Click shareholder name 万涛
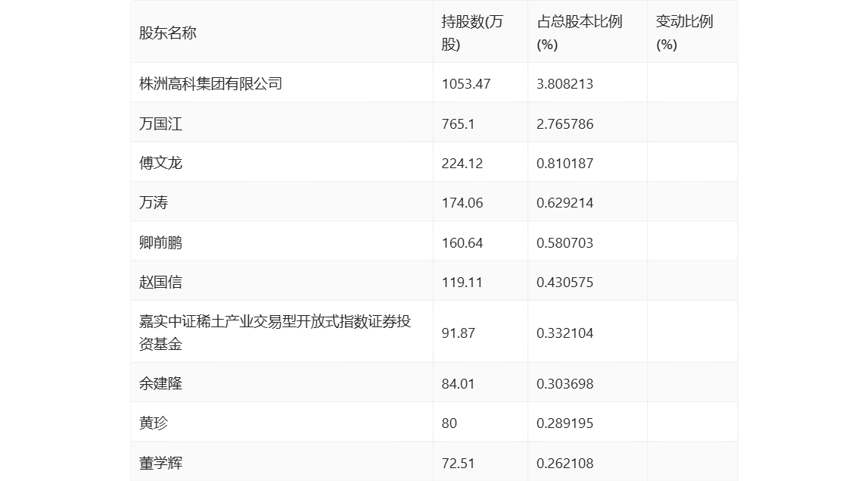The image size is (868, 481). pyautogui.click(x=154, y=203)
